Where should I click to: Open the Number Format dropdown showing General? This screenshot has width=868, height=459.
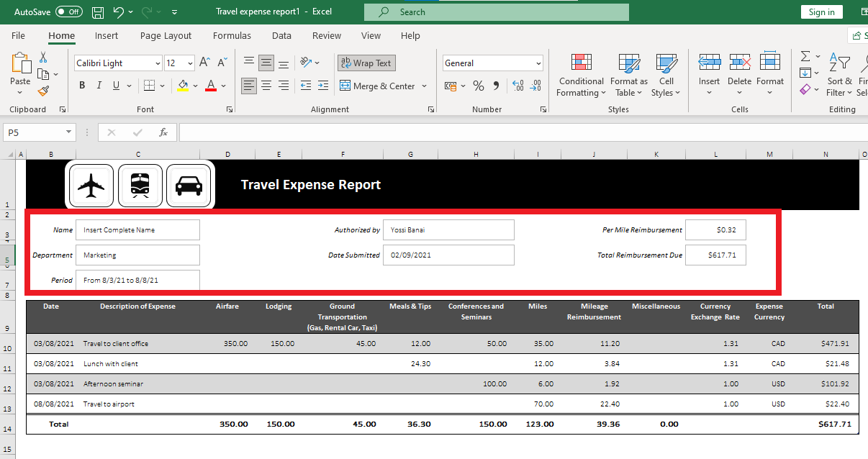point(492,63)
